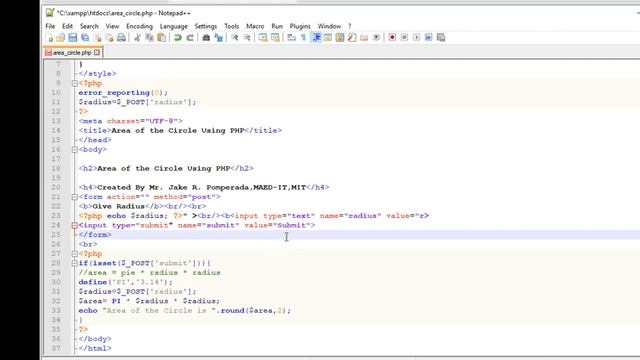Click the 'error_reporting(0);' code line
The width and height of the screenshot is (640, 360).
click(x=123, y=93)
